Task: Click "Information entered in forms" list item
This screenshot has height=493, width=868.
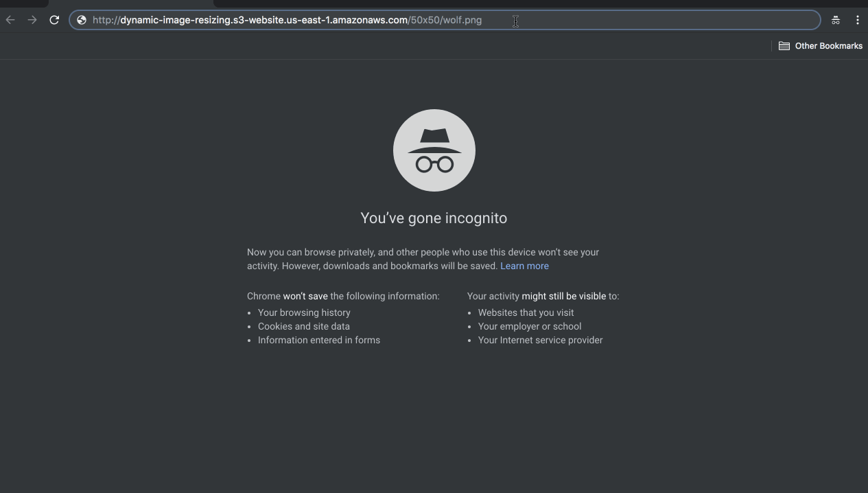Action: click(318, 340)
